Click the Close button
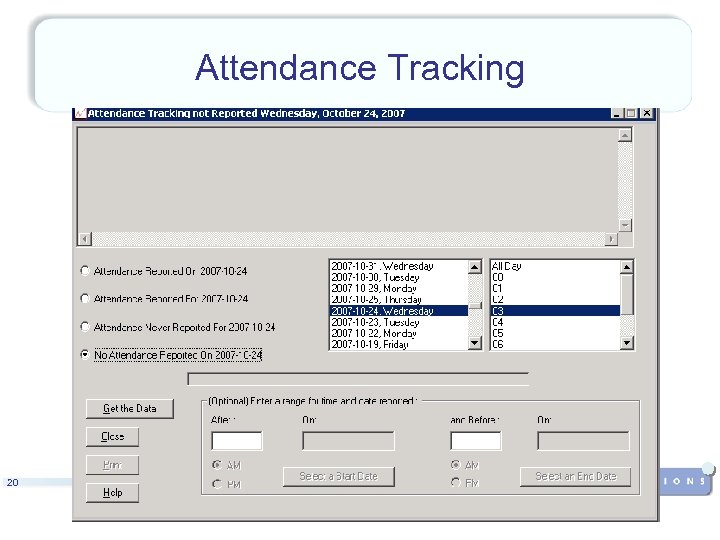Image resolution: width=720 pixels, height=540 pixels. 112,437
